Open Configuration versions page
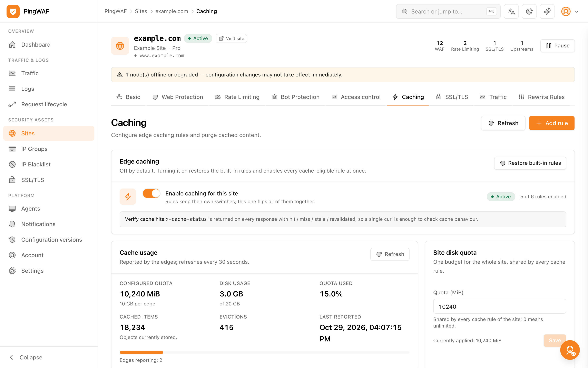The width and height of the screenshot is (588, 368). click(x=49, y=240)
